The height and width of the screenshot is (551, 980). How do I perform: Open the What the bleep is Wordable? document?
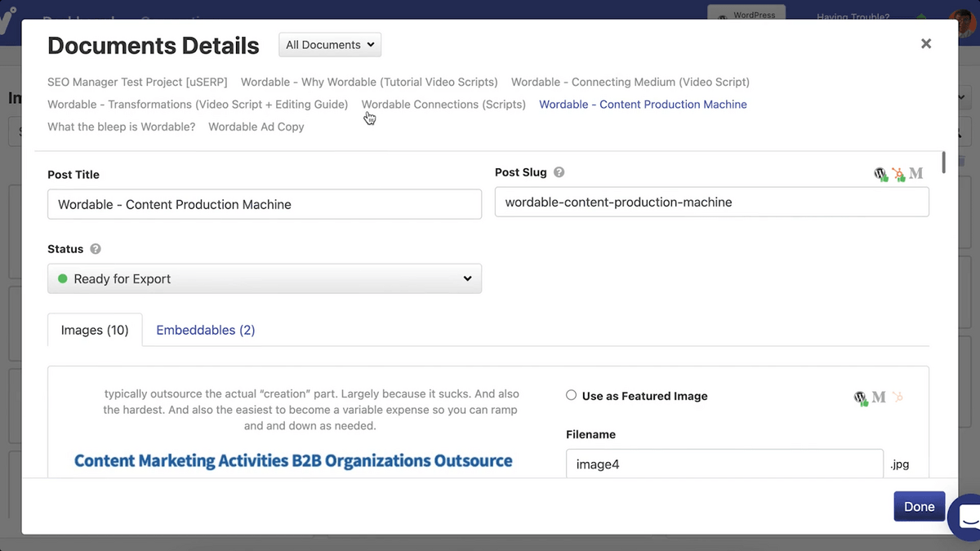coord(122,127)
